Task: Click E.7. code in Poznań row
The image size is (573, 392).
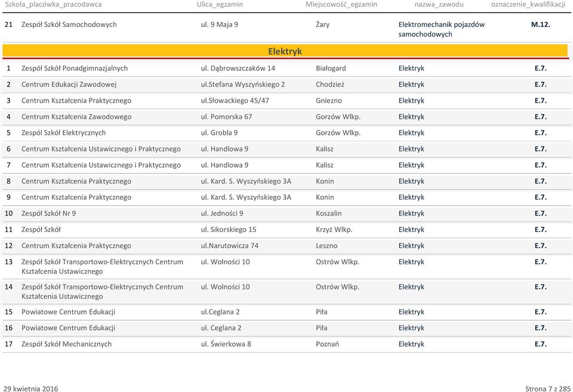Action: pos(541,344)
